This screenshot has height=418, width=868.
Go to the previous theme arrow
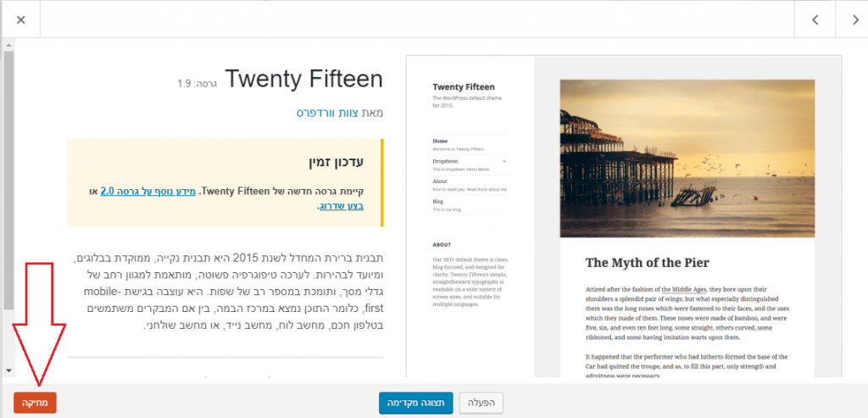pos(815,20)
